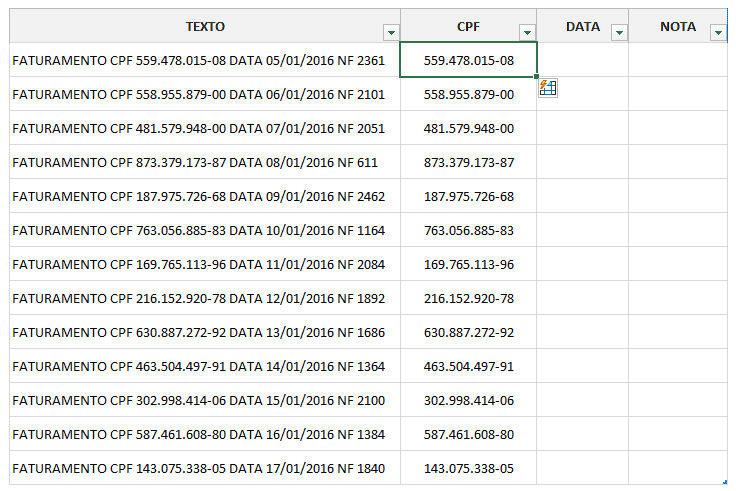This screenshot has width=736, height=491.
Task: Click empty NOTA cell in NF 1892 row
Action: click(x=678, y=298)
